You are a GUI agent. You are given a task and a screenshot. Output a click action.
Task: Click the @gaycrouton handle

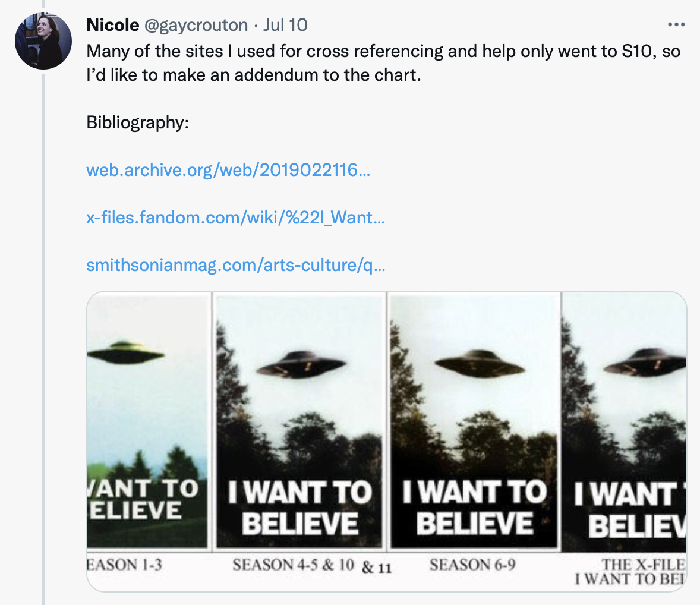point(196,25)
